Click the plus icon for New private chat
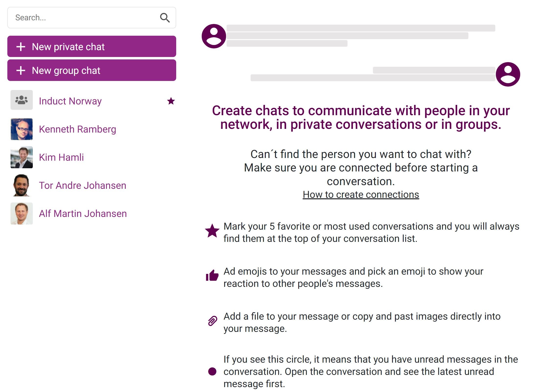544x392 pixels. click(21, 46)
